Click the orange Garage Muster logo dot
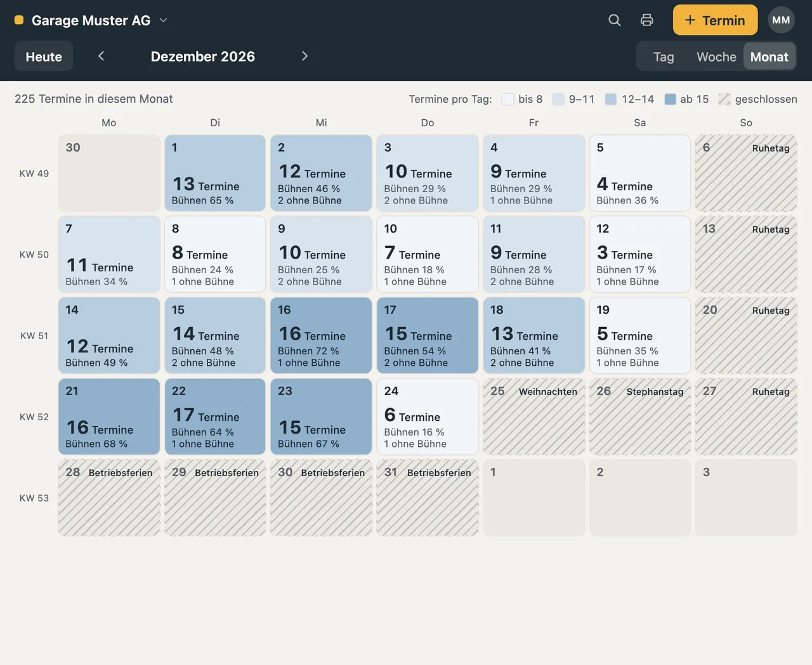The width and height of the screenshot is (812, 665). point(19,20)
